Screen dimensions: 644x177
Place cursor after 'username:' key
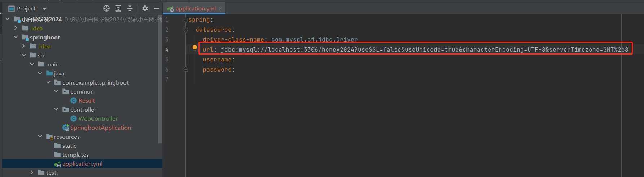click(235, 60)
